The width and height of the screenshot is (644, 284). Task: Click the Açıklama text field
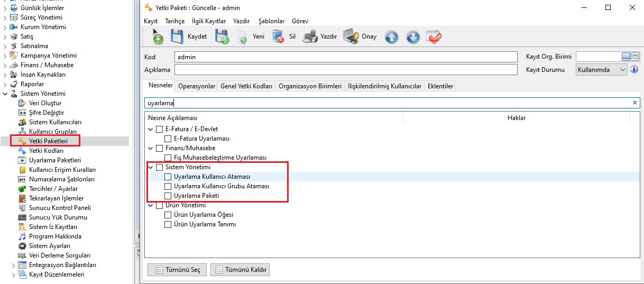(x=345, y=70)
